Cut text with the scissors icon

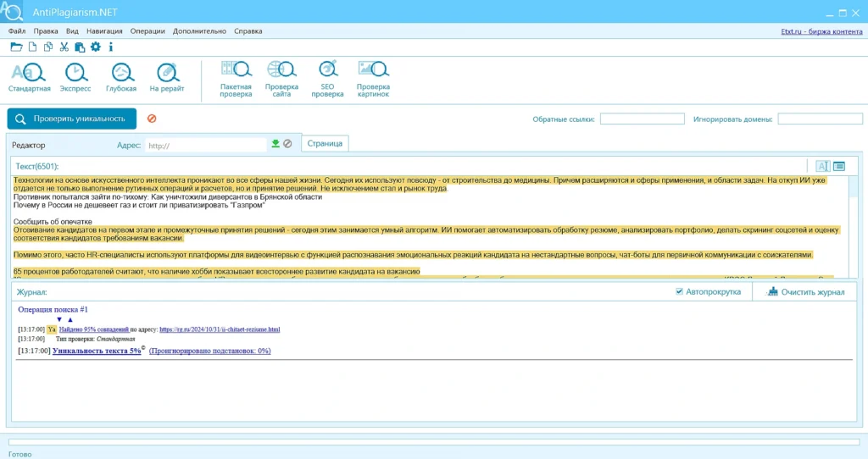tap(64, 47)
